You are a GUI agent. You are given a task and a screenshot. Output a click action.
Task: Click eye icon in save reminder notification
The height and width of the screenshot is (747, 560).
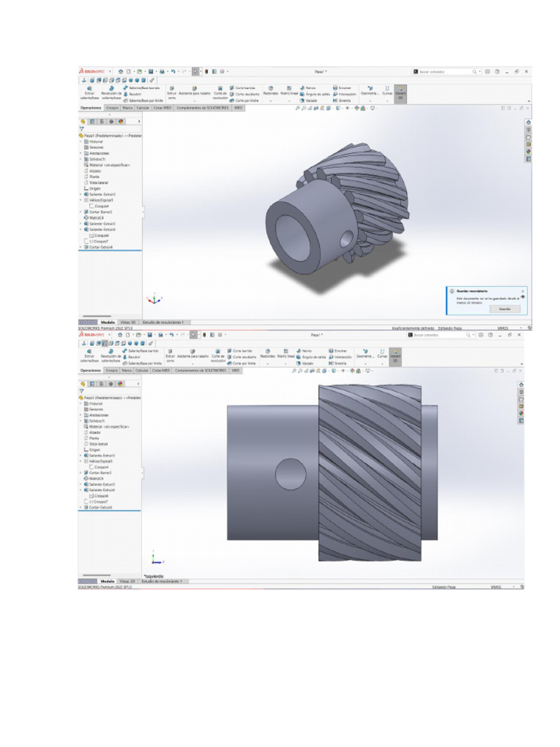524,298
